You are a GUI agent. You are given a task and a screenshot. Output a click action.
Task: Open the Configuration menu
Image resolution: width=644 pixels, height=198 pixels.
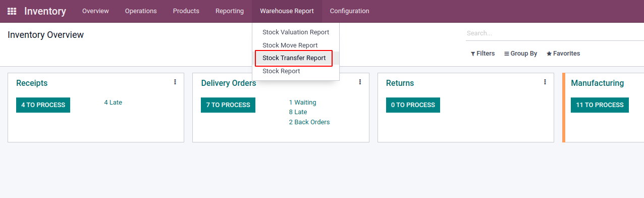click(349, 11)
